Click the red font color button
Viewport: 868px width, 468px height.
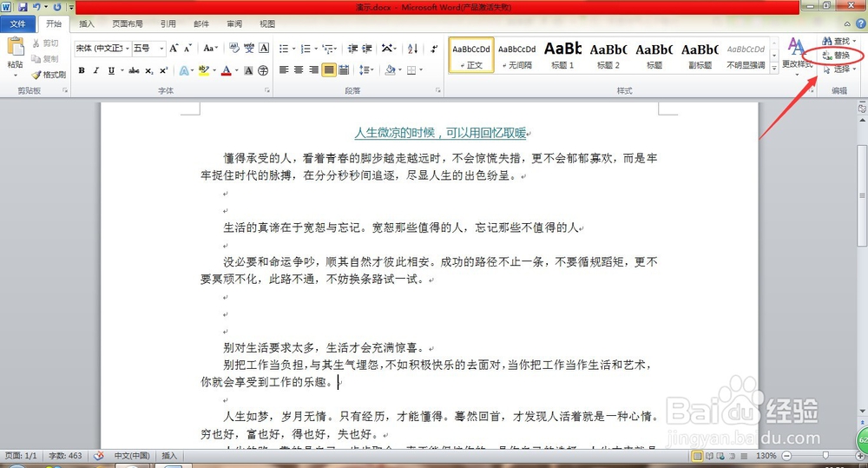(x=227, y=70)
